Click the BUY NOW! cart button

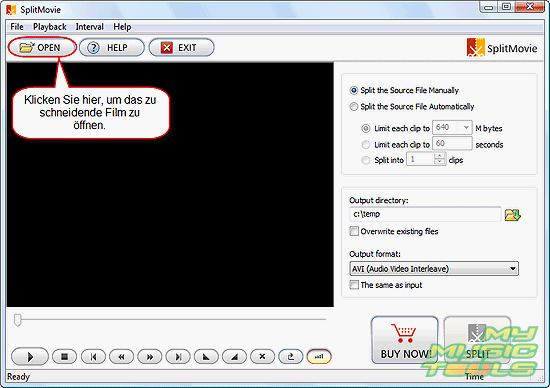click(404, 340)
